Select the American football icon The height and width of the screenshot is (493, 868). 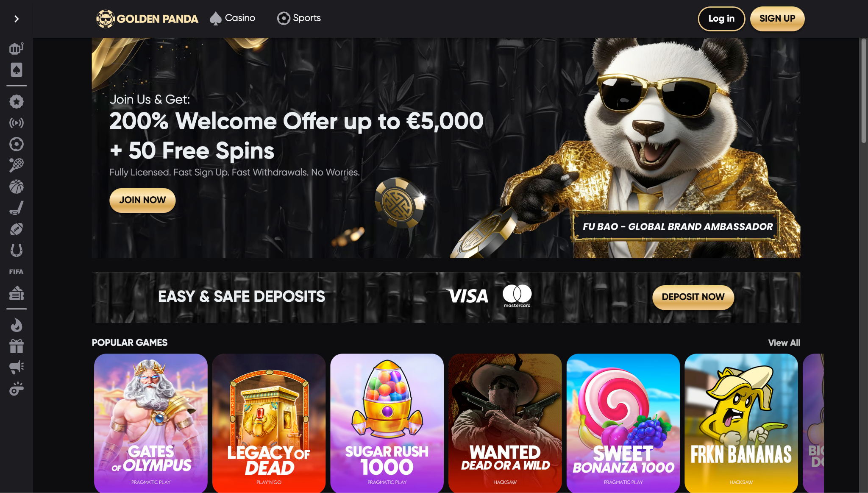[17, 229]
